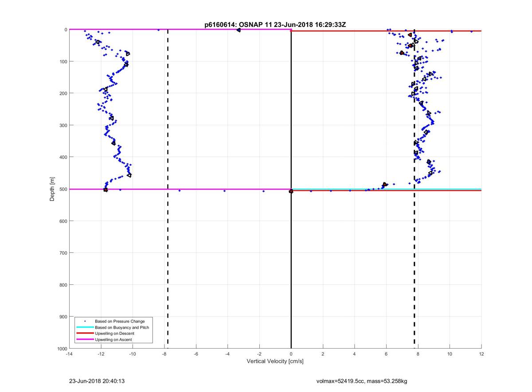Image resolution: width=532 pixels, height=392 pixels.
Task: Click the '800' depth tick label
Action: 63,285
